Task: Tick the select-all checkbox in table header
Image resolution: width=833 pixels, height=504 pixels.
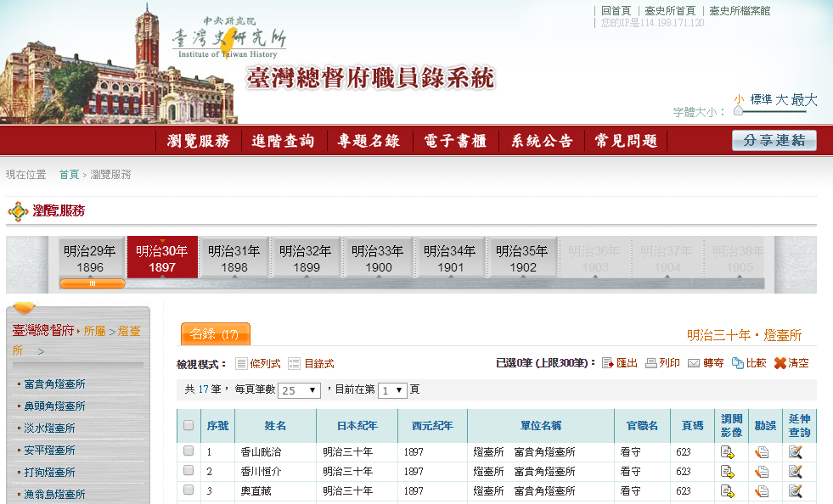Action: (188, 425)
